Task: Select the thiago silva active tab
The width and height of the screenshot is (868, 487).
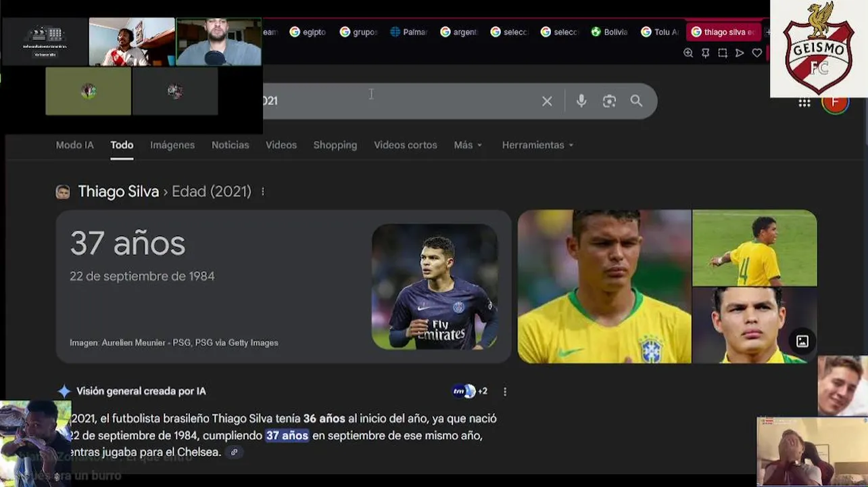Action: [723, 32]
